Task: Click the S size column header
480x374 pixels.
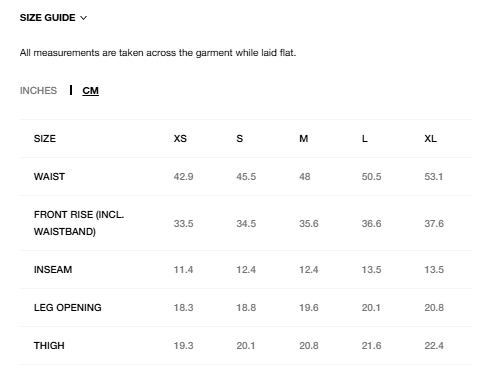Action: click(240, 139)
